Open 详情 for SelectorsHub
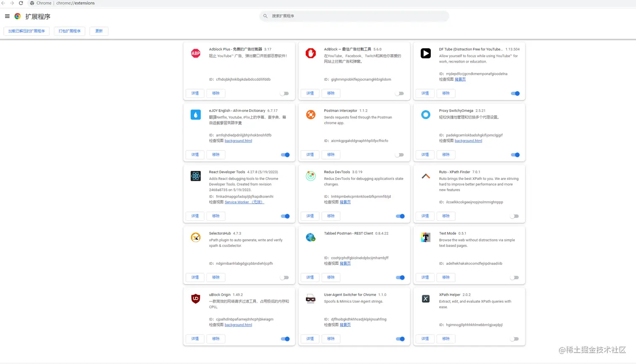The image size is (636, 364). click(195, 277)
